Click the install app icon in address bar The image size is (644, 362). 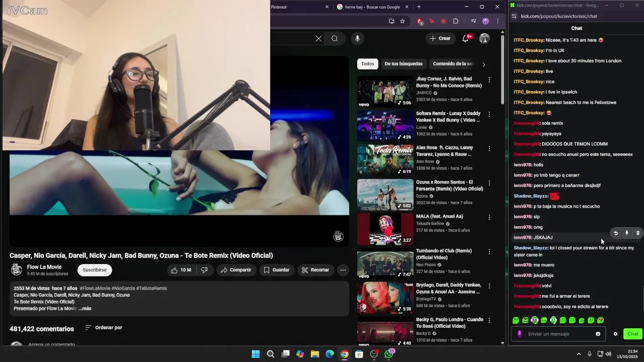tap(391, 21)
